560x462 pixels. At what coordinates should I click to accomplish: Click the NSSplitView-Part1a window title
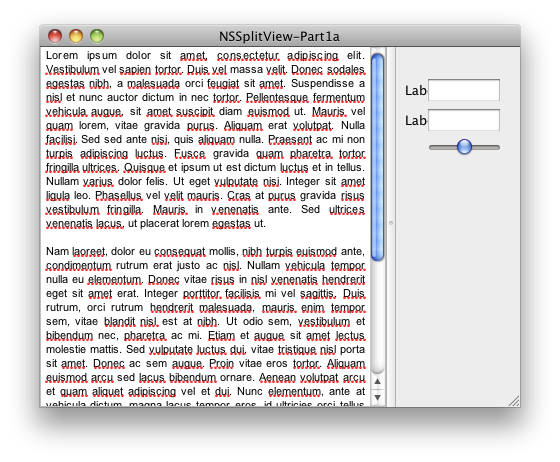(x=279, y=36)
